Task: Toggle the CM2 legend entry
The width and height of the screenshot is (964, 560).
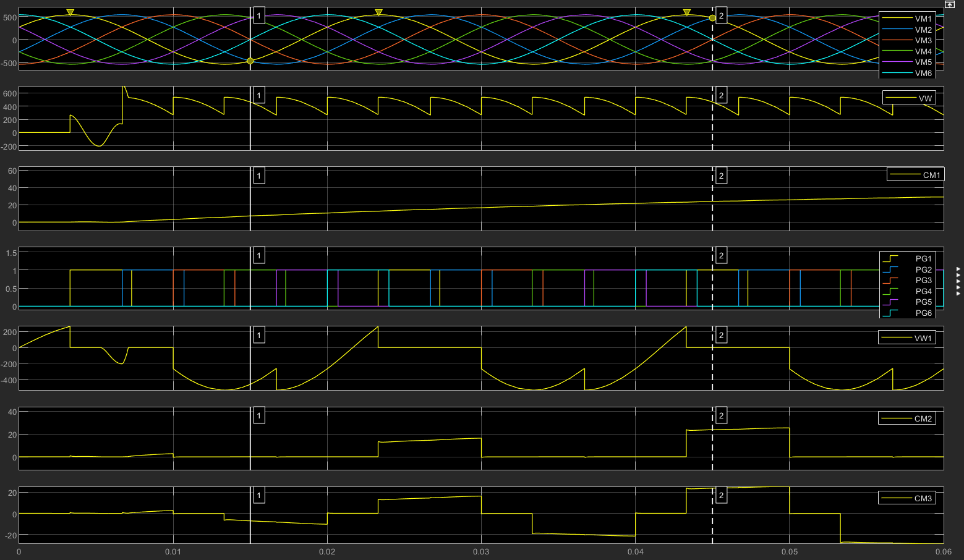Action: [907, 418]
